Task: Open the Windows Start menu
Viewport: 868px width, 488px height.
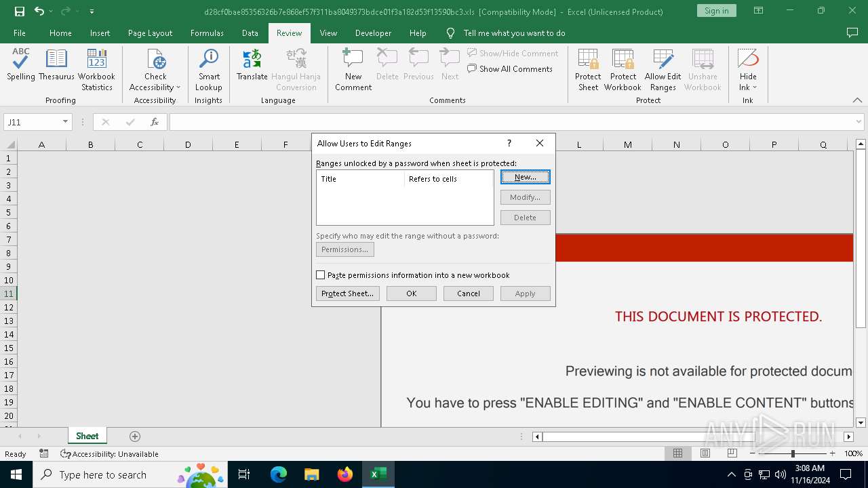Action: pos(16,474)
